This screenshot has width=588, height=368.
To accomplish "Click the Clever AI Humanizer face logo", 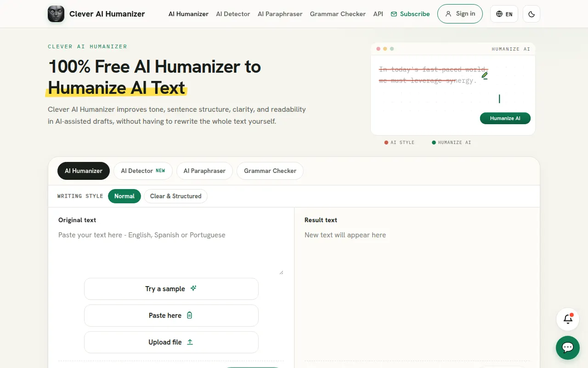I will click(x=56, y=14).
